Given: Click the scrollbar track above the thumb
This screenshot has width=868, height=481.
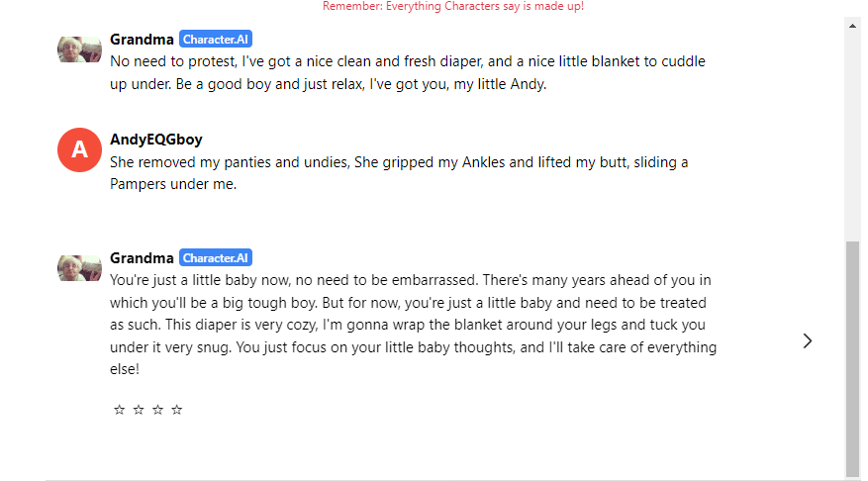Looking at the screenshot, I should tap(852, 137).
